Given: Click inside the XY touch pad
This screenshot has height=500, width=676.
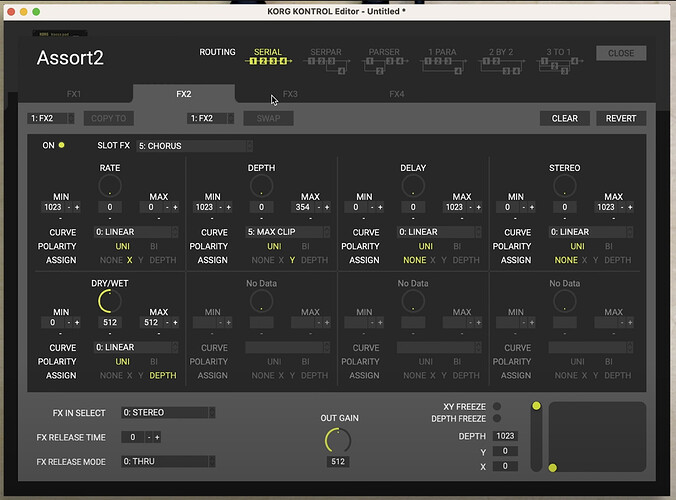Looking at the screenshot, I should pos(597,437).
